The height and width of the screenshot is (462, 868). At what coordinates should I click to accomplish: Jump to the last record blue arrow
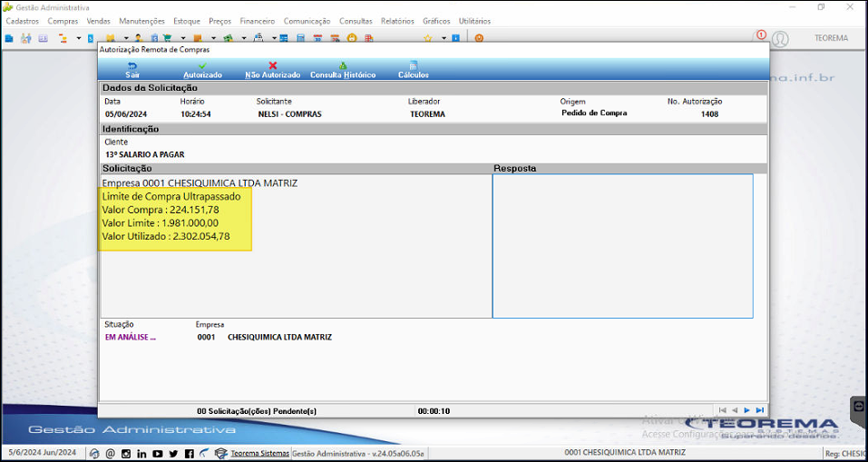tap(760, 410)
